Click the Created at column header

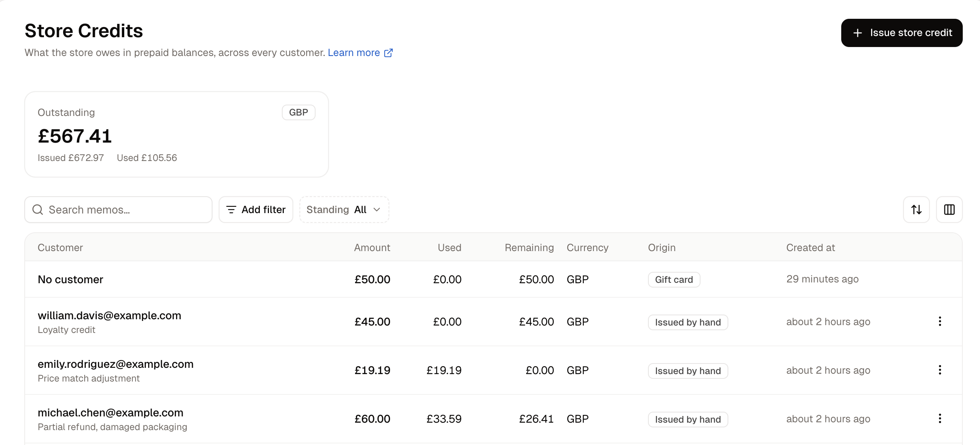pyautogui.click(x=810, y=248)
